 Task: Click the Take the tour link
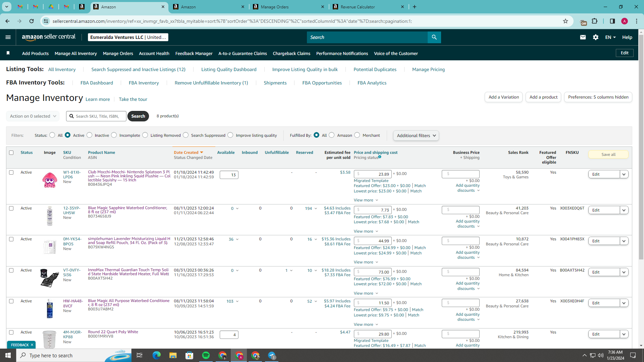coord(133,99)
